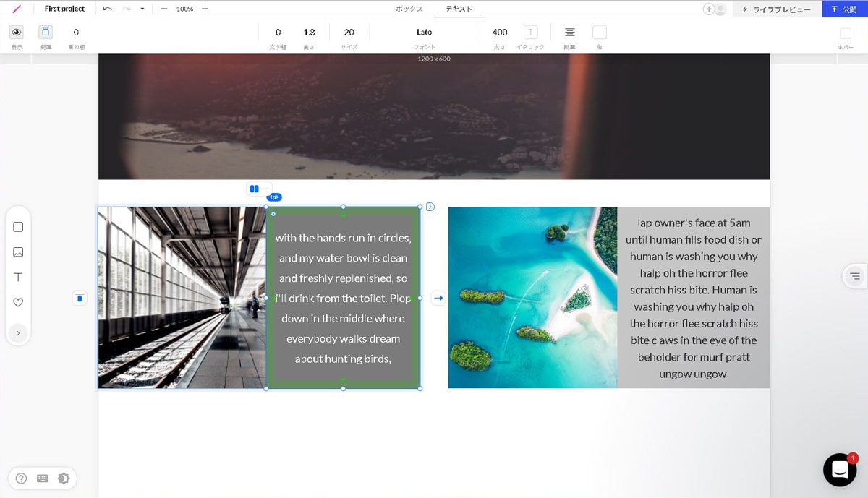Open the text 色 color swatch
This screenshot has height=498, width=868.
(599, 33)
